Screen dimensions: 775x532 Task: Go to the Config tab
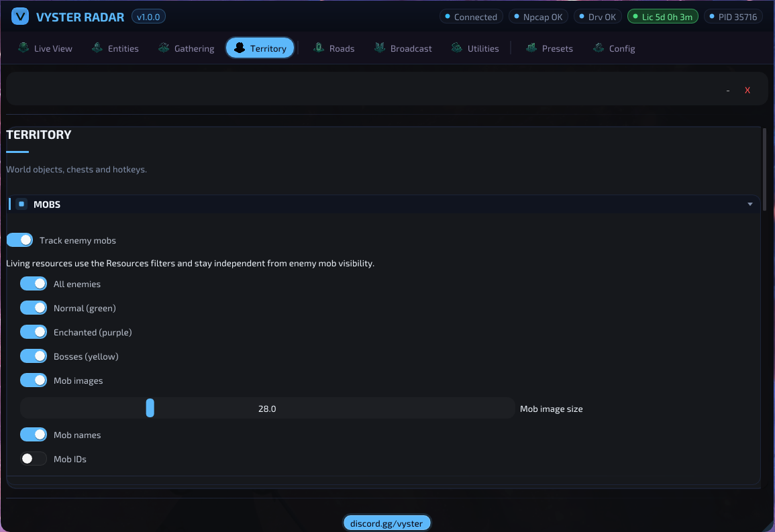pos(615,48)
